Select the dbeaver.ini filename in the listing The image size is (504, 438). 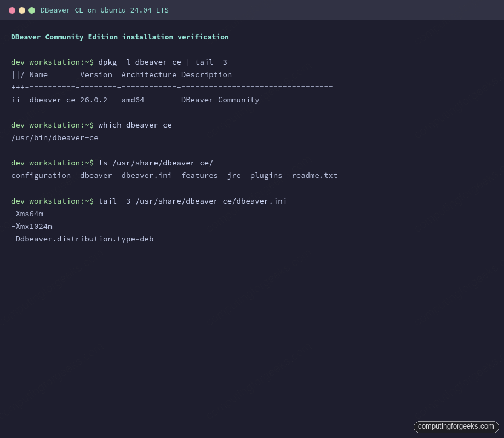[146, 175]
